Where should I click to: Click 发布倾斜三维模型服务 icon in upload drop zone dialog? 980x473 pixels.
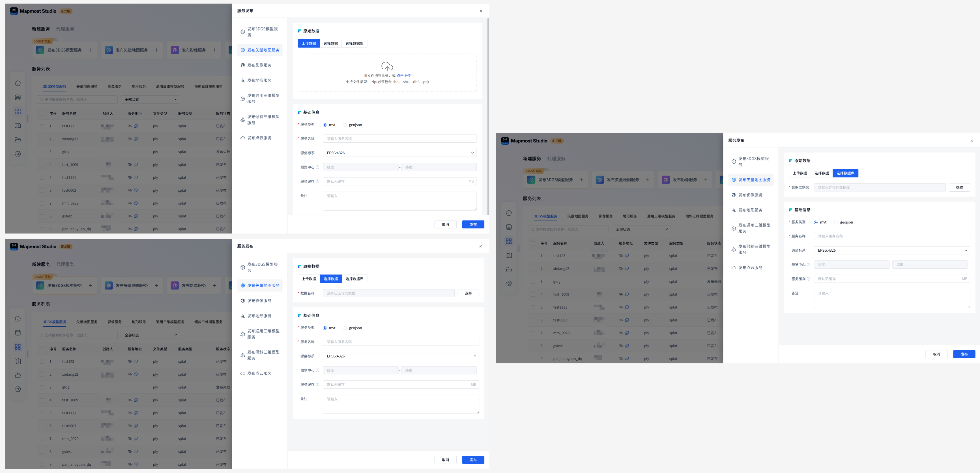tap(243, 120)
